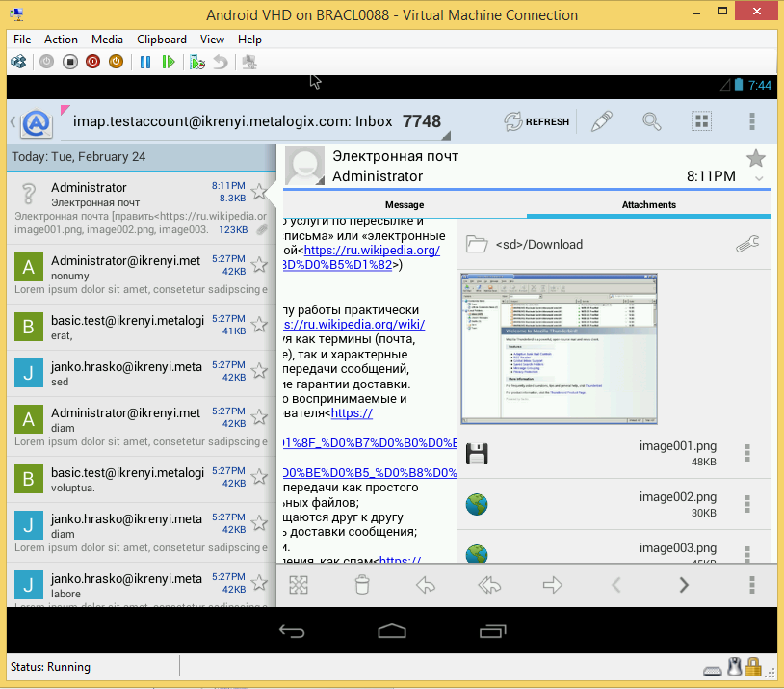Click the Start VM toolbar icon
The image size is (784, 689).
click(x=46, y=62)
